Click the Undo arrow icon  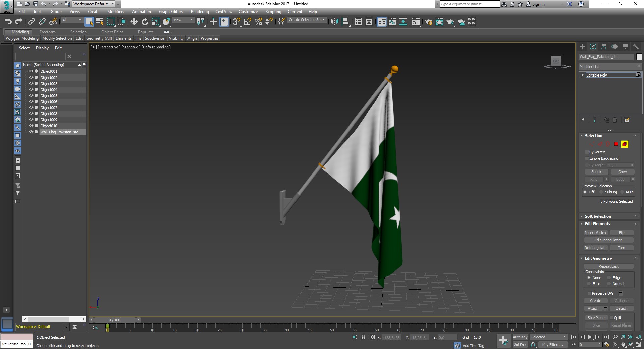(x=8, y=22)
